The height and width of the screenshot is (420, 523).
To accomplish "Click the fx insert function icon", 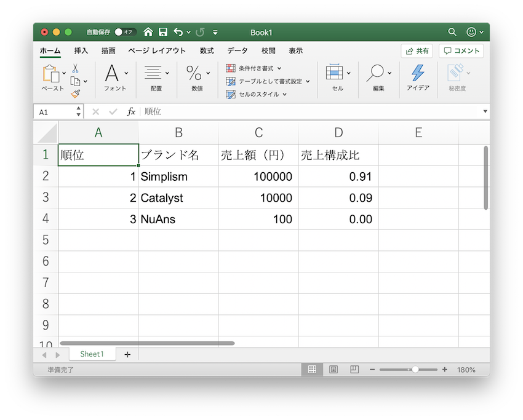I will 131,112.
